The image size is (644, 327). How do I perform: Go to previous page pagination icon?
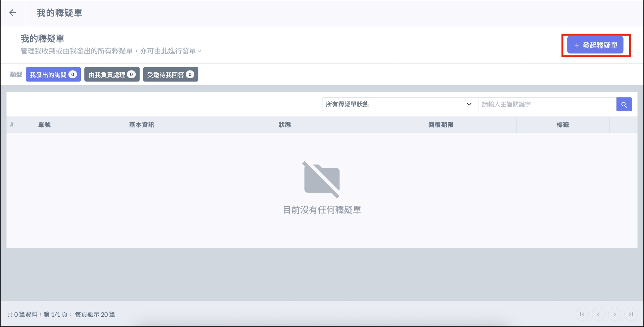click(598, 314)
